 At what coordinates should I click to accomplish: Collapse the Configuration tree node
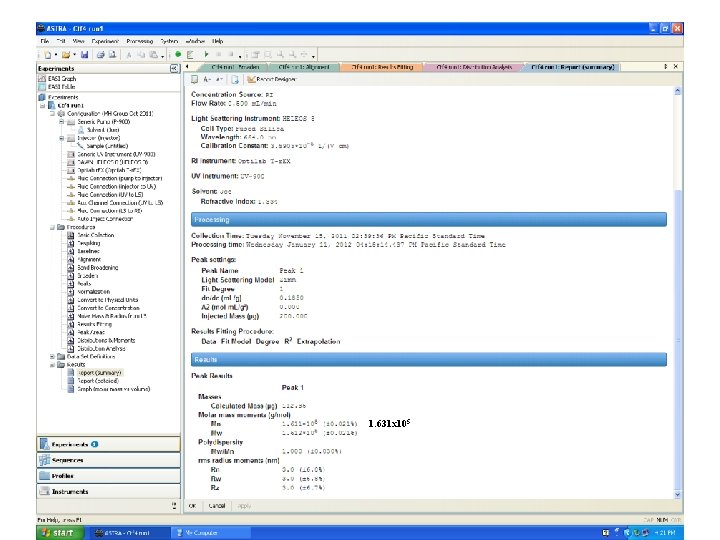coord(52,113)
